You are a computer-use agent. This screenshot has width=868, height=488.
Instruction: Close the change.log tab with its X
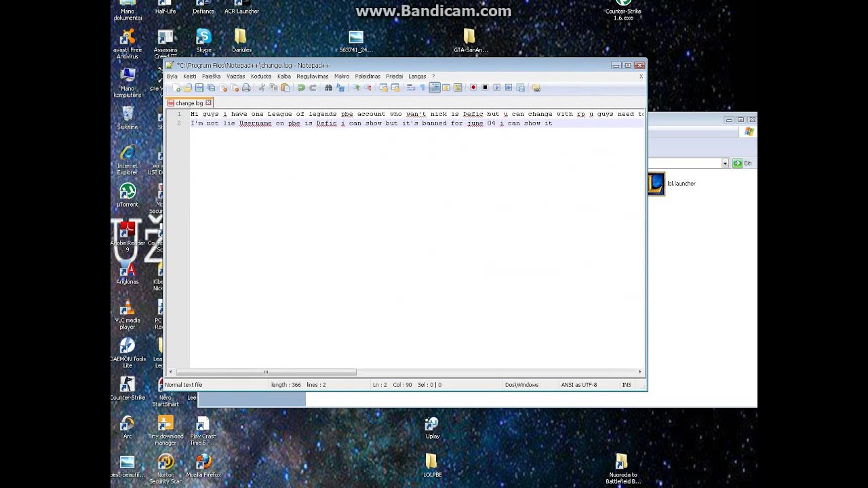[x=208, y=103]
